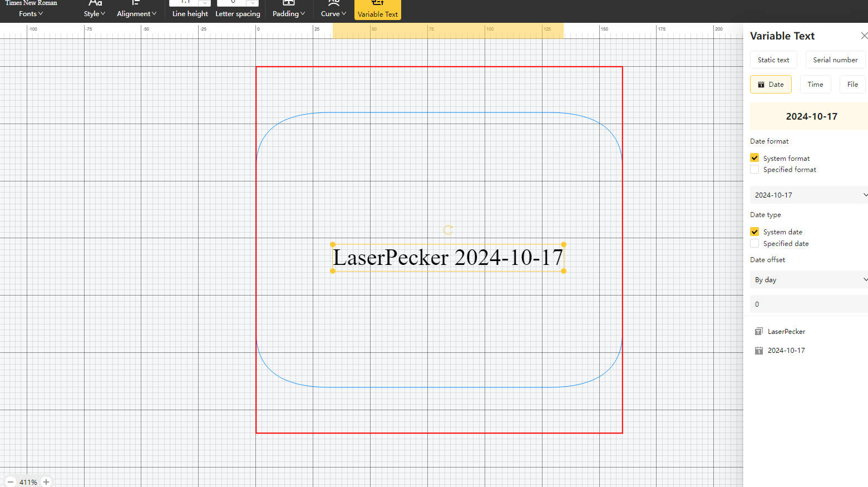The height and width of the screenshot is (487, 868).
Task: Select the File tab
Action: pyautogui.click(x=852, y=85)
